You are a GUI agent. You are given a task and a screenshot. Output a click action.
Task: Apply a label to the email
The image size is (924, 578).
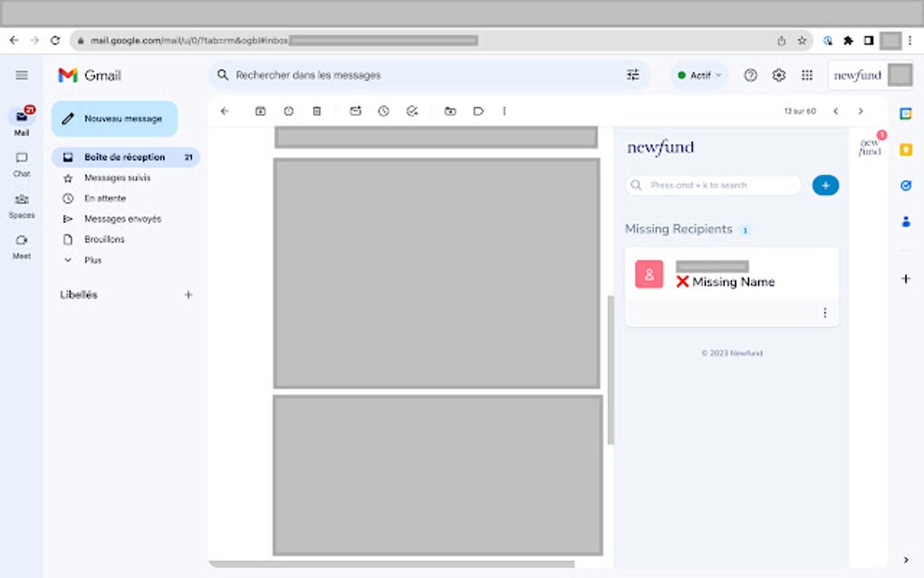(478, 111)
